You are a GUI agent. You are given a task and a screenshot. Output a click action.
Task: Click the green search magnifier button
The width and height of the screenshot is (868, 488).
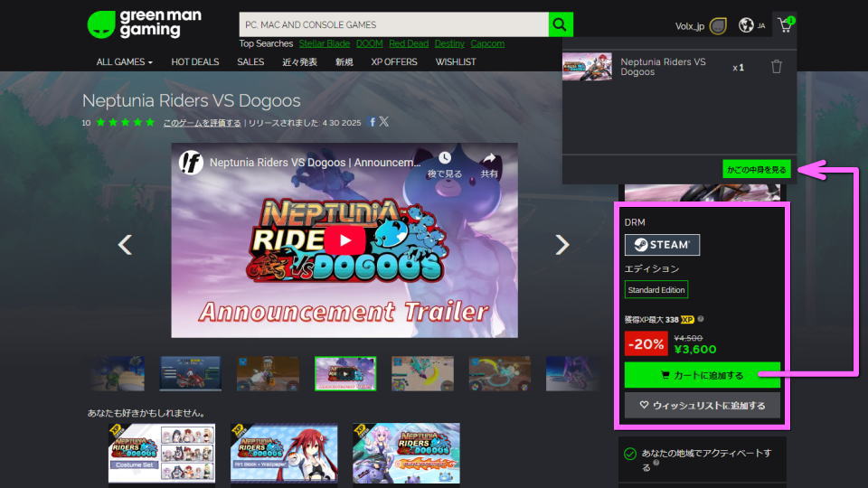pos(561,25)
